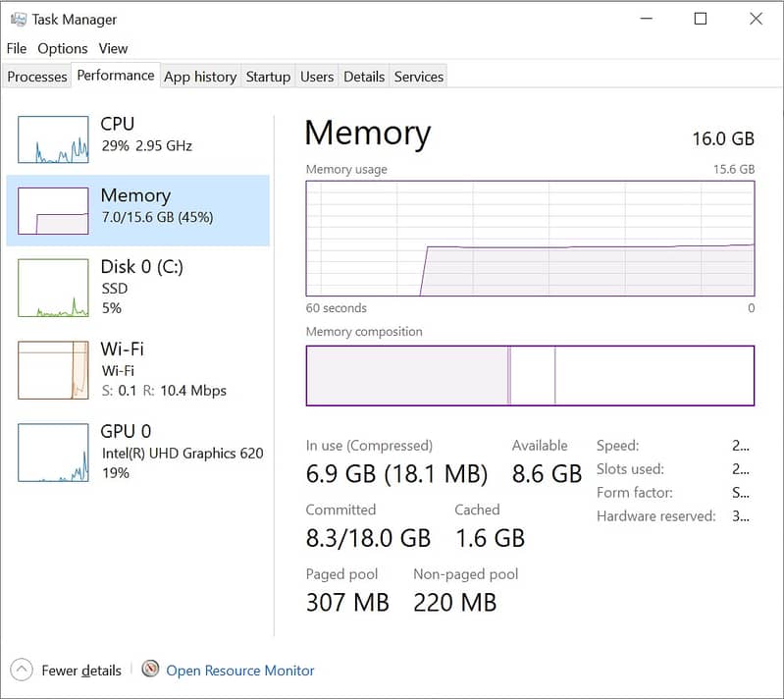This screenshot has height=699, width=784.
Task: Select the CPU mini graph thumbnail
Action: coord(53,138)
